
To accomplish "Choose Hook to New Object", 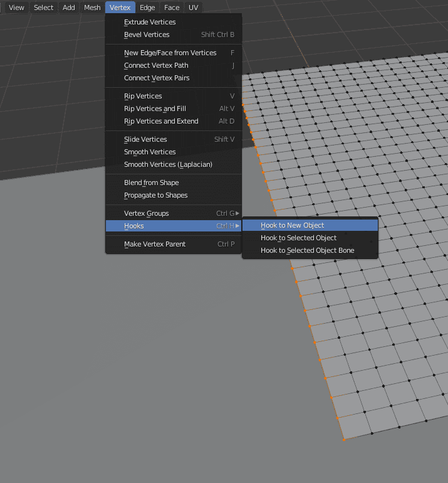I will tap(292, 225).
